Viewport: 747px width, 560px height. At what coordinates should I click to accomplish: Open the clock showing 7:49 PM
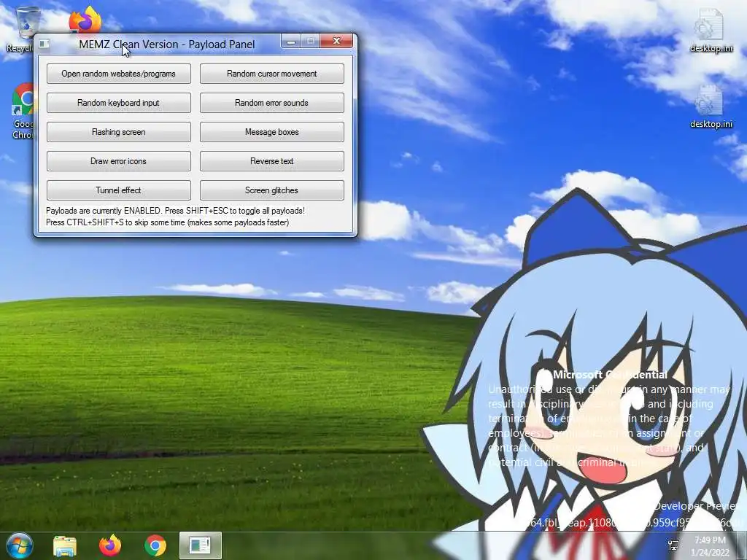(x=710, y=546)
